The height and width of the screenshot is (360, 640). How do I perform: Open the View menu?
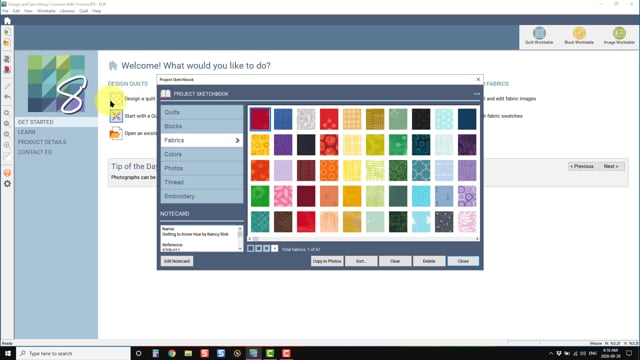coord(28,11)
